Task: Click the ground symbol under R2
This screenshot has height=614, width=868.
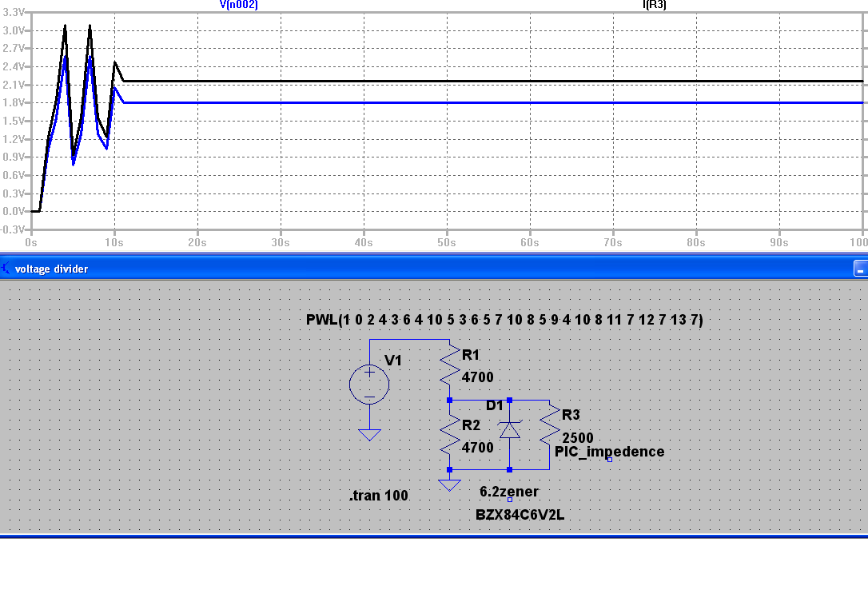Action: (449, 485)
